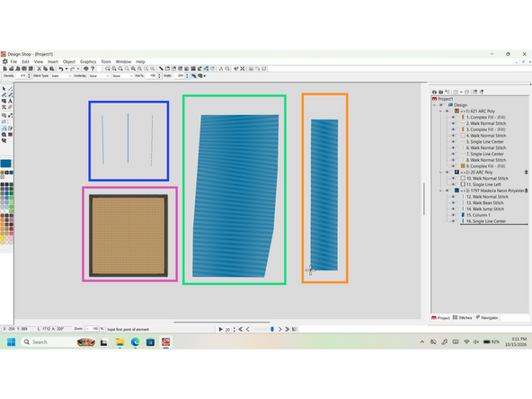The height and width of the screenshot is (399, 532).
Task: Click the Copy icon in toolbar
Action: 46,68
